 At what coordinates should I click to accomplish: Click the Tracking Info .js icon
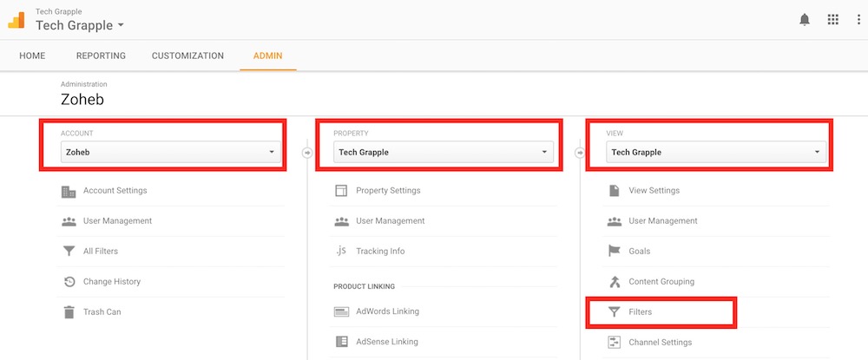[x=341, y=251]
